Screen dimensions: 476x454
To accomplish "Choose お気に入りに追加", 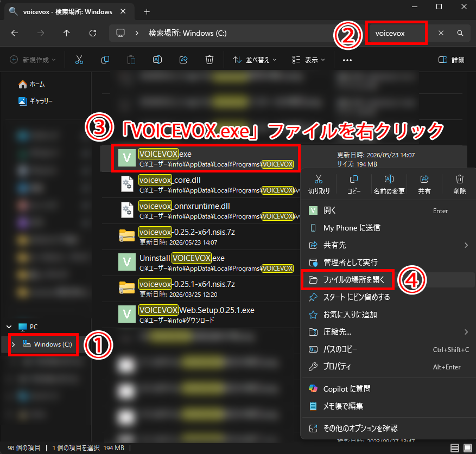I will click(388, 315).
